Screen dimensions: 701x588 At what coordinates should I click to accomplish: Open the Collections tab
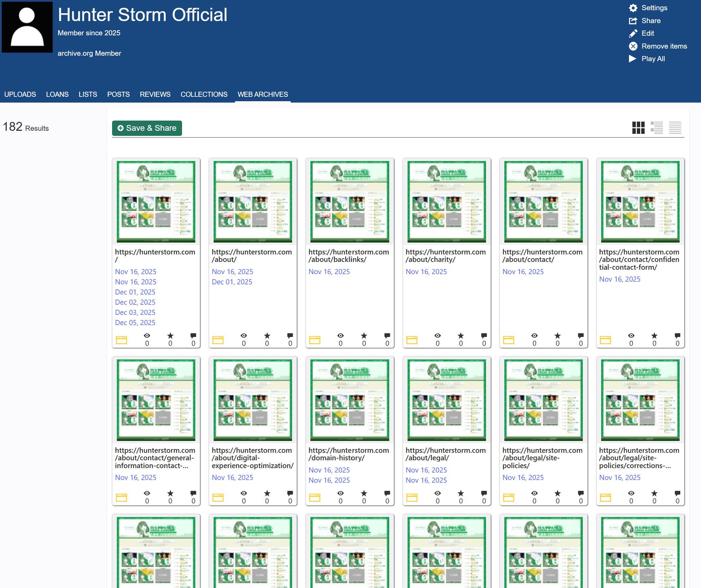[204, 94]
